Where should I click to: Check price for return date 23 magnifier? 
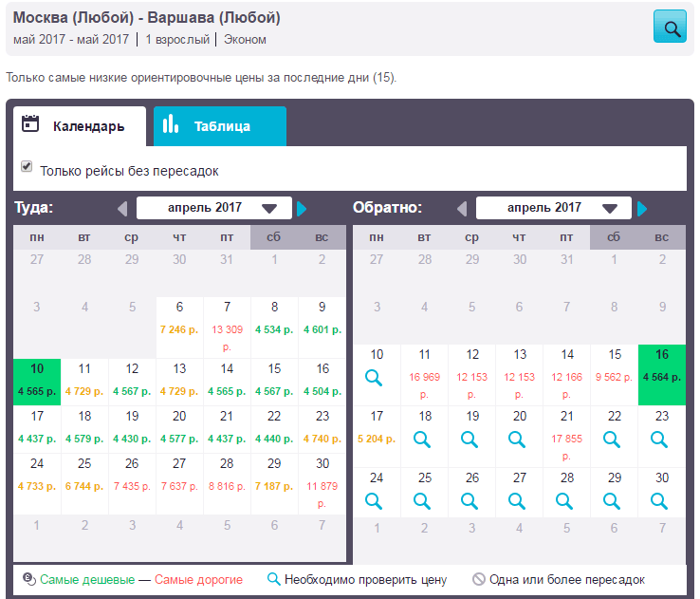[x=659, y=440]
